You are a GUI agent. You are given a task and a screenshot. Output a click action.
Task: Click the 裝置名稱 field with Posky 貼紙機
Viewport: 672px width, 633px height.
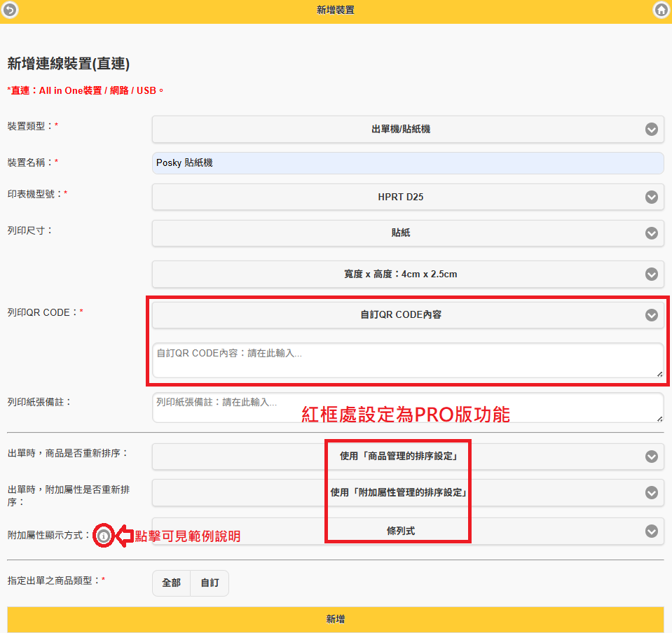pos(407,163)
